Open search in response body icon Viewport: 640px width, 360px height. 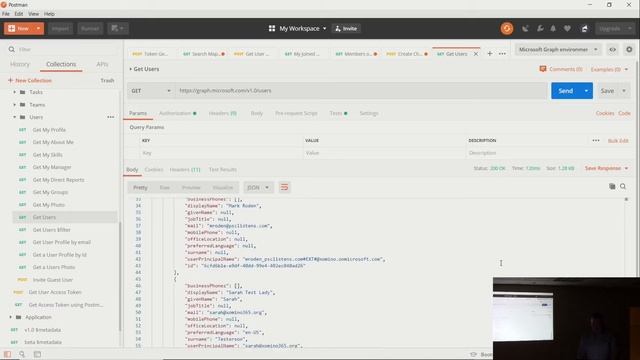tap(623, 187)
